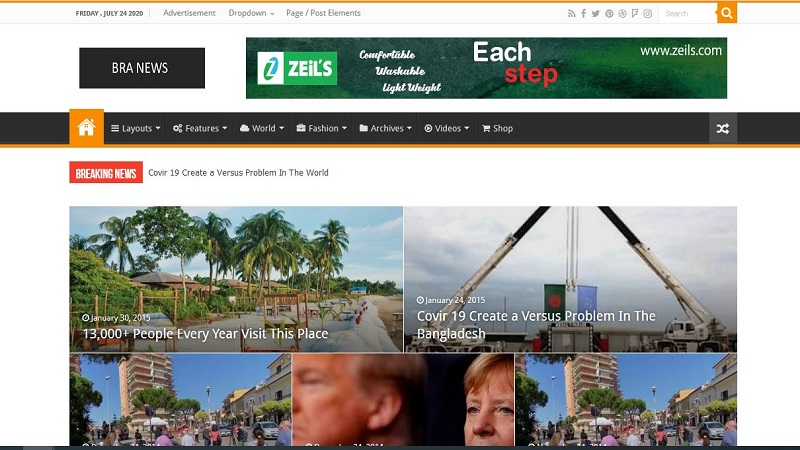Expand the Layouts dropdown menu

(x=135, y=128)
